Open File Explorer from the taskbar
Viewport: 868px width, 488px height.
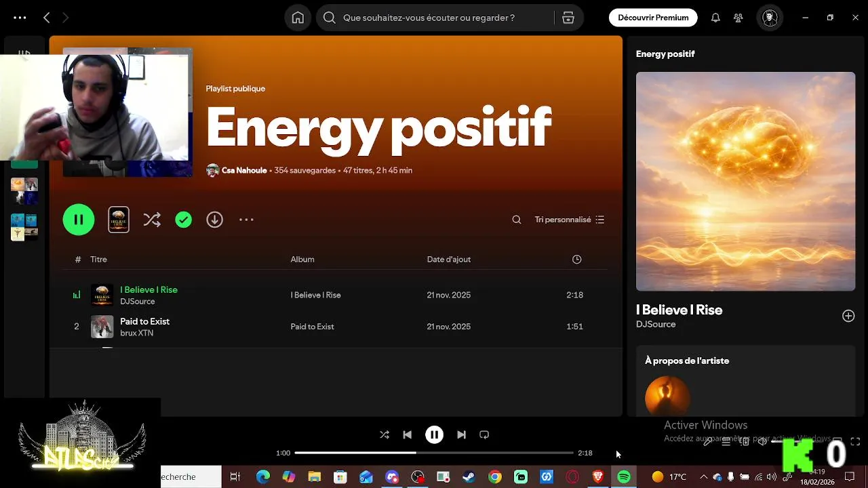pyautogui.click(x=314, y=477)
